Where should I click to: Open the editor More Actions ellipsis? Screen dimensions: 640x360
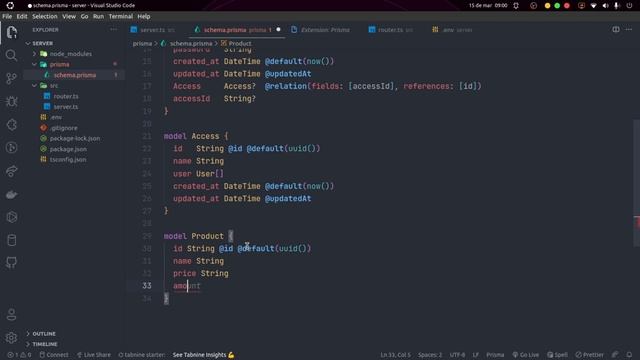coord(629,29)
